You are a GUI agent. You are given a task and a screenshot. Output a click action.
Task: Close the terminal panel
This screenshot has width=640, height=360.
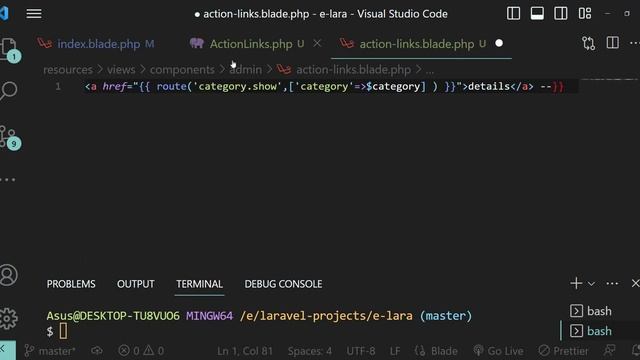[x=635, y=283]
